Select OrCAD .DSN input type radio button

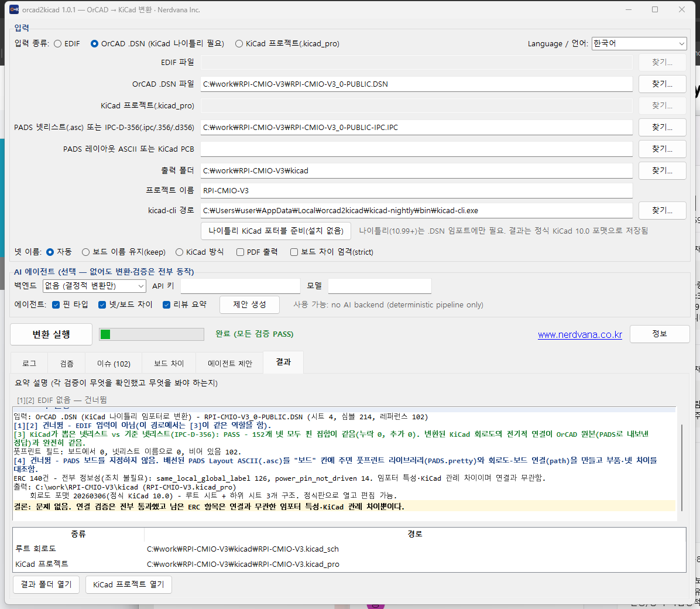pos(94,44)
